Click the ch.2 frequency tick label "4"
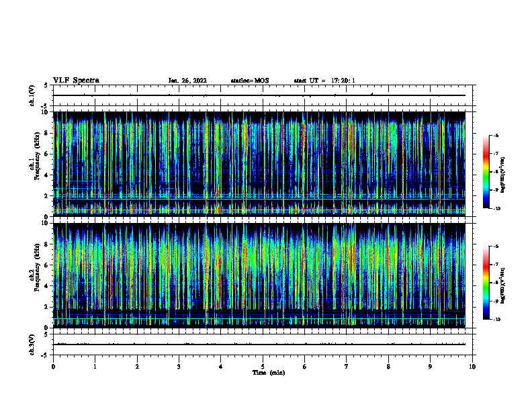This screenshot has width=532, height=411. point(47,286)
